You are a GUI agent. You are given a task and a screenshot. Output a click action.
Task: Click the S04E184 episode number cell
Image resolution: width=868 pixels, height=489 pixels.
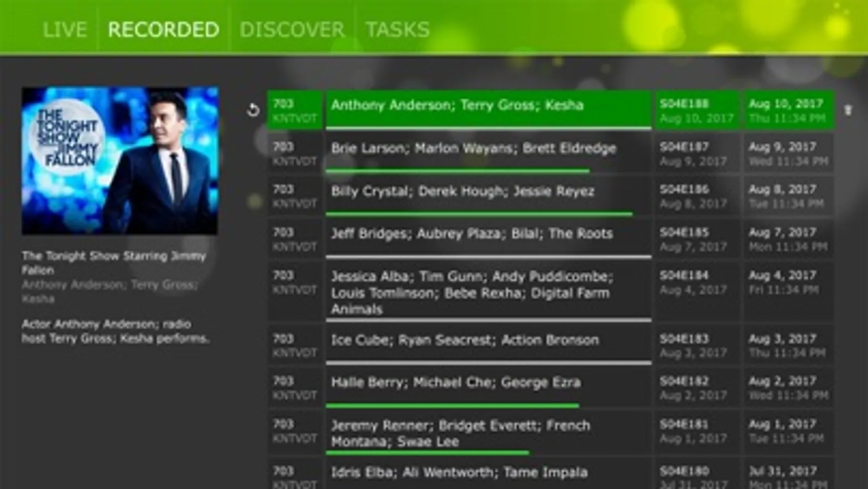point(696,292)
